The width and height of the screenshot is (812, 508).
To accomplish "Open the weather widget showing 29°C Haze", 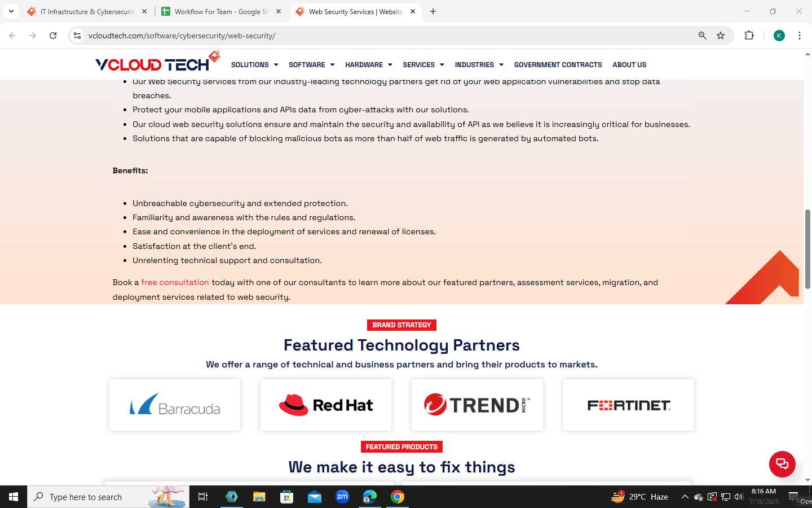I will [x=640, y=497].
